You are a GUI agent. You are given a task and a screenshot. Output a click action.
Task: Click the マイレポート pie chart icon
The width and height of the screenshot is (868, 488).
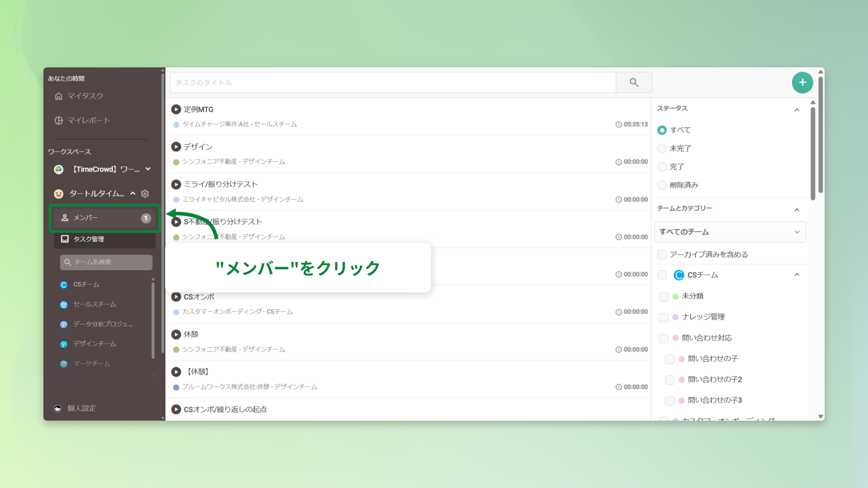pyautogui.click(x=59, y=120)
